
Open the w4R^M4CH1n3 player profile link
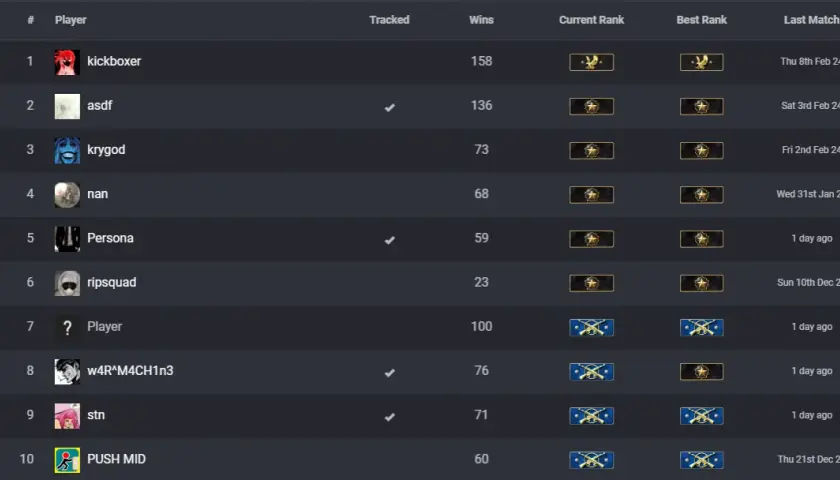tap(130, 371)
